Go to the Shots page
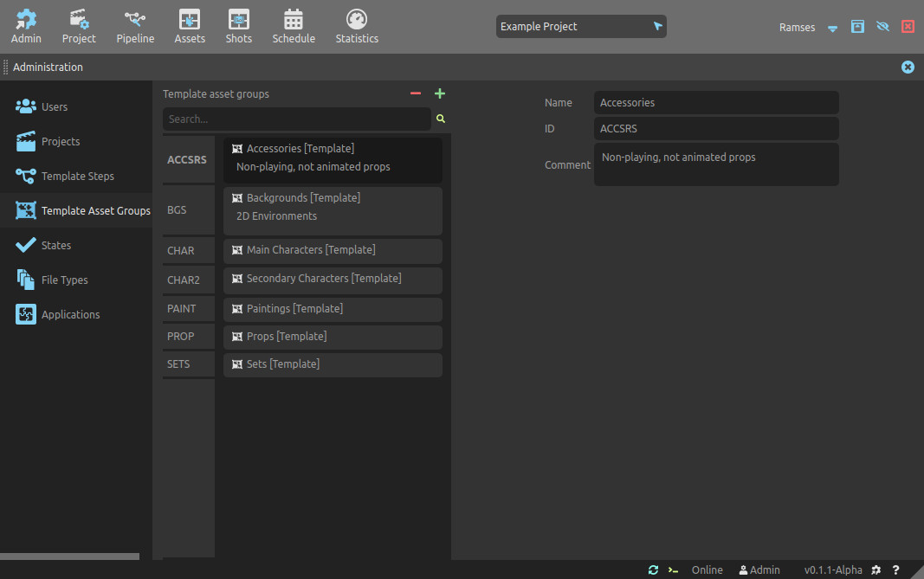 [239, 27]
